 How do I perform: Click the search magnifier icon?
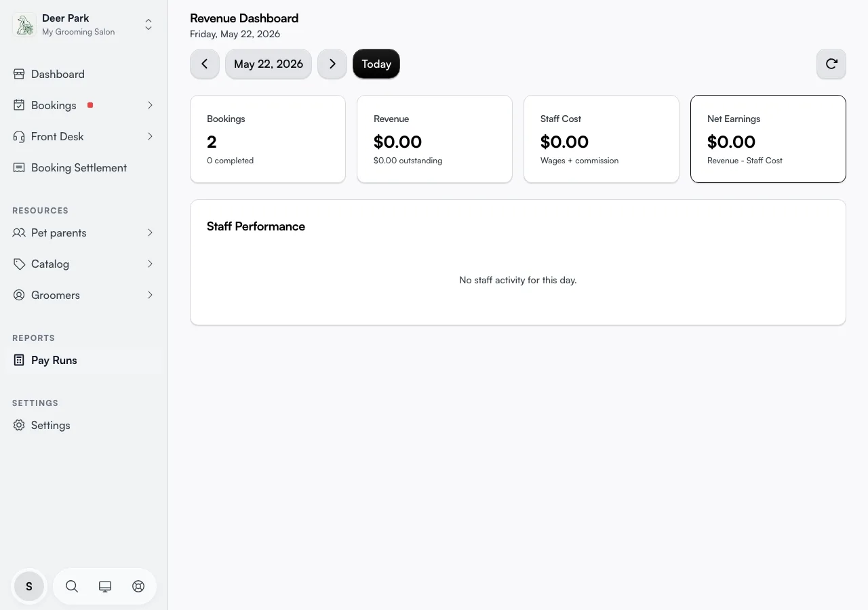click(72, 586)
